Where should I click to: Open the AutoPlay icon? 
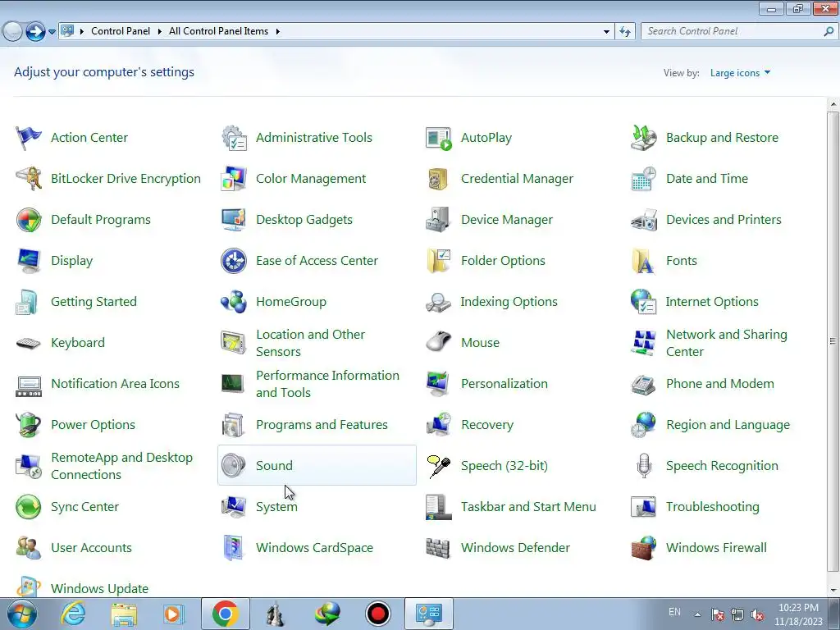439,138
